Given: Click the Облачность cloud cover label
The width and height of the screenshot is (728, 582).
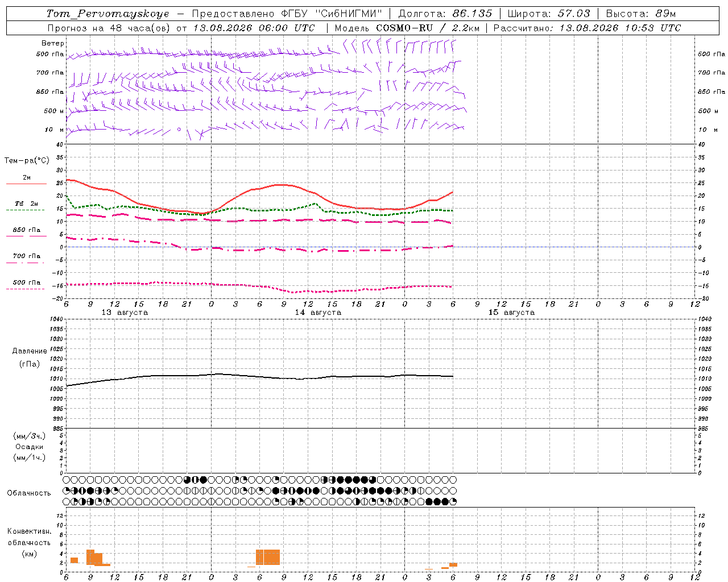Looking at the screenshot, I should [x=29, y=493].
